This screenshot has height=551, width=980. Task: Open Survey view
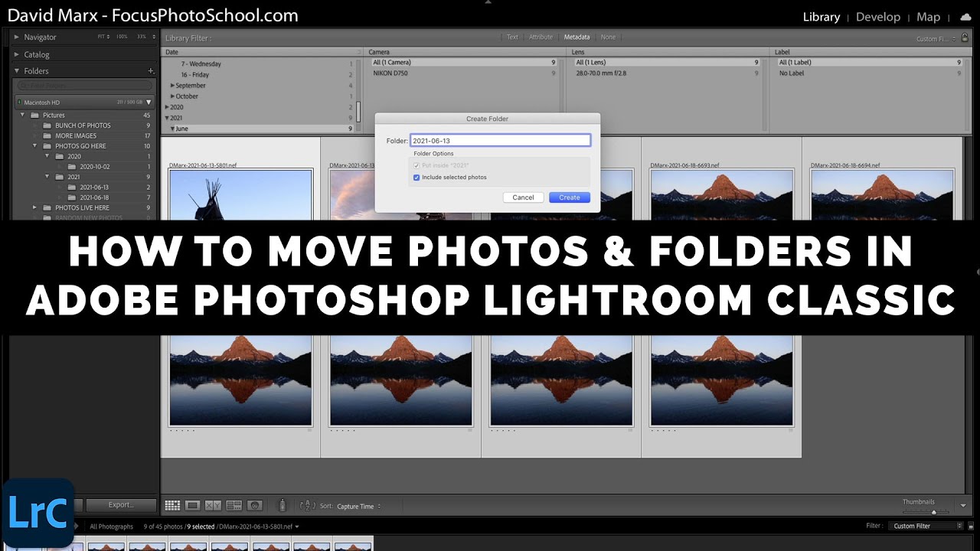(x=234, y=505)
